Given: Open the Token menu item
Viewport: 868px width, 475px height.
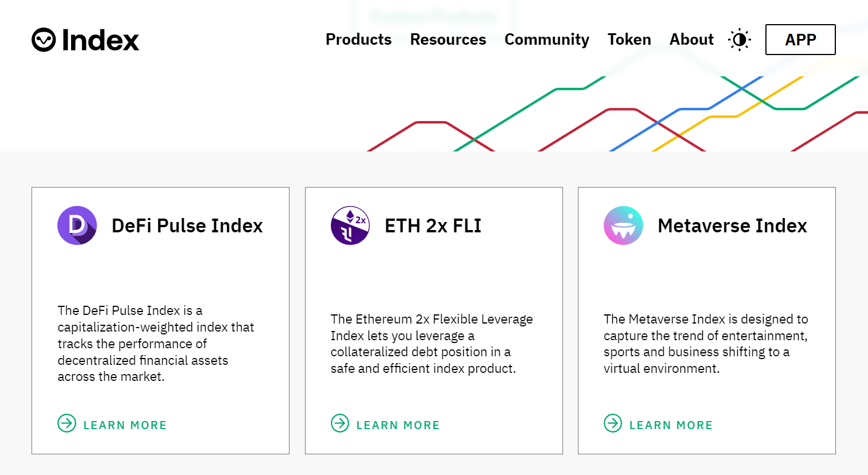Looking at the screenshot, I should [x=629, y=39].
